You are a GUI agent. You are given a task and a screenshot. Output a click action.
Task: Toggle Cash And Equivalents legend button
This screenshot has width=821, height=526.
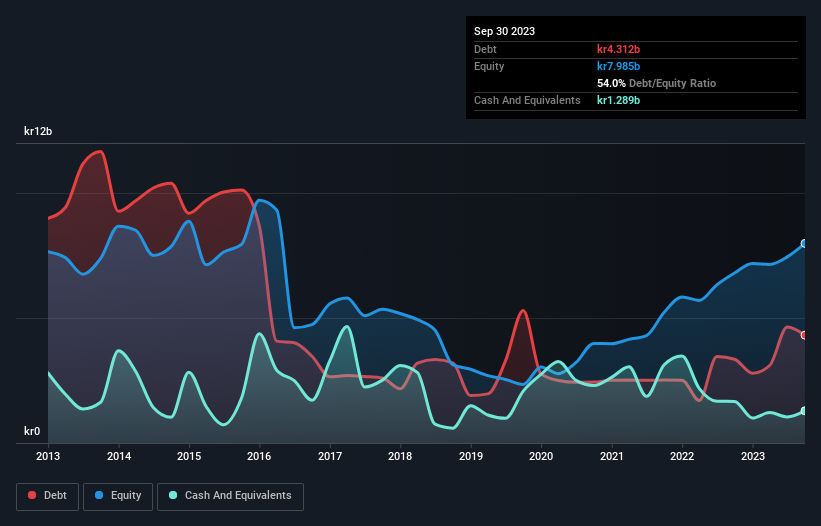[230, 496]
